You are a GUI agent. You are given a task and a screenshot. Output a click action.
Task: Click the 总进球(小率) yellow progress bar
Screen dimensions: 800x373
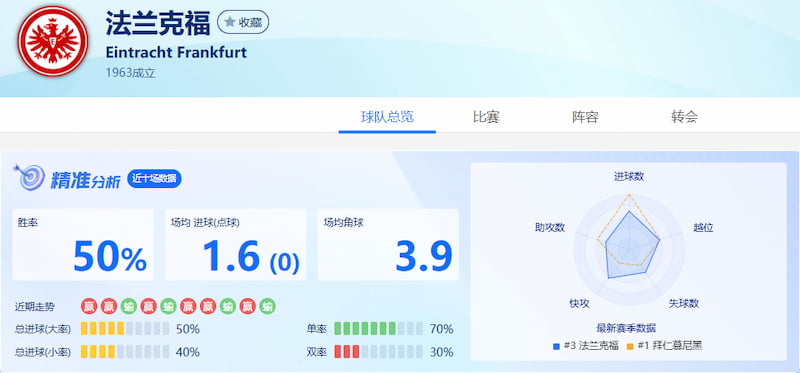125,352
